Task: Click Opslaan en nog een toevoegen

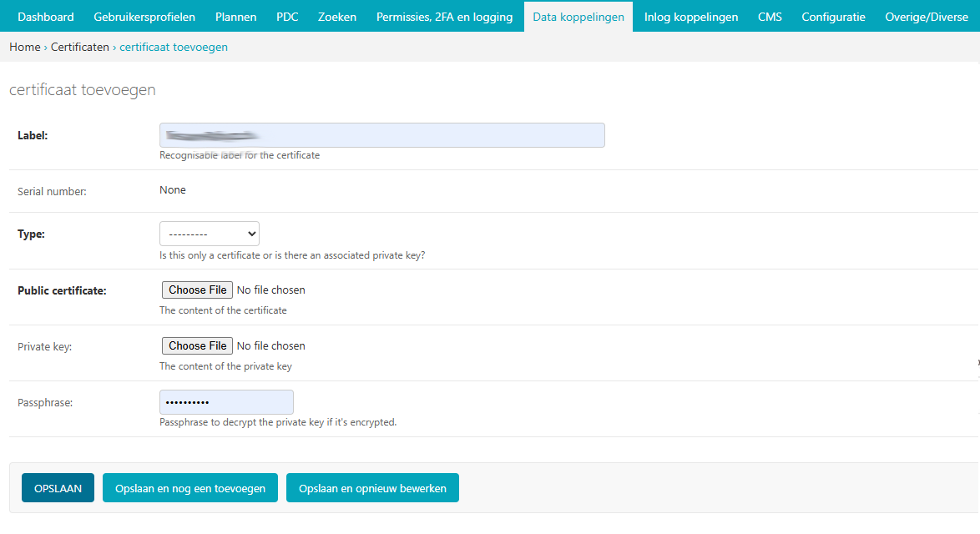Action: (x=189, y=487)
